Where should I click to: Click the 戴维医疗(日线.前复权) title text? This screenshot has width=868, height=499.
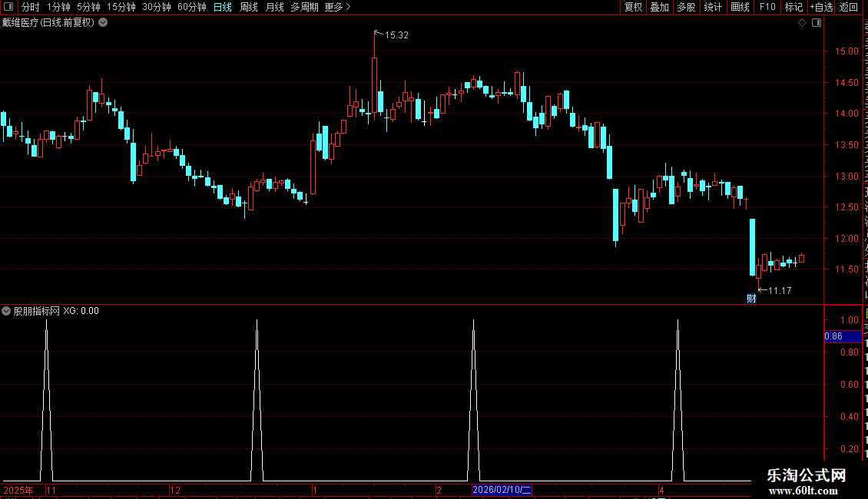point(48,23)
